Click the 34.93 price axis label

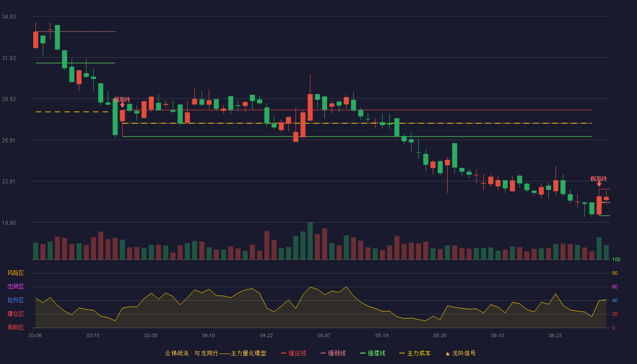pyautogui.click(x=9, y=17)
